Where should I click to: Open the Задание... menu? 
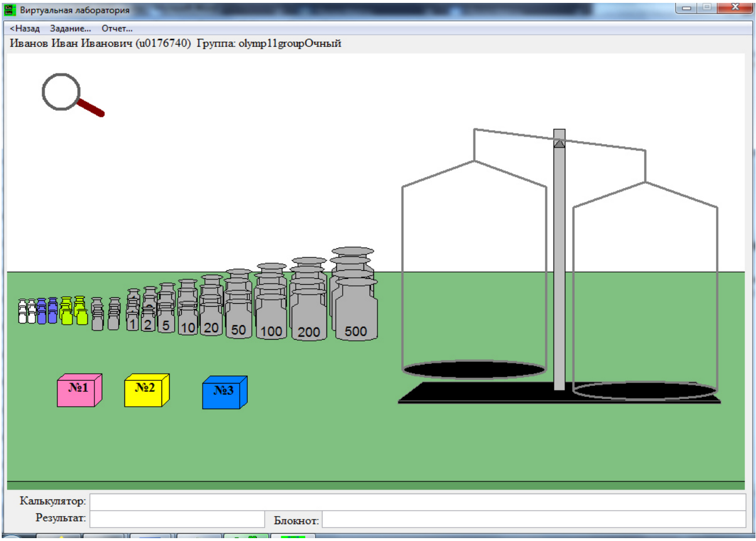point(71,28)
